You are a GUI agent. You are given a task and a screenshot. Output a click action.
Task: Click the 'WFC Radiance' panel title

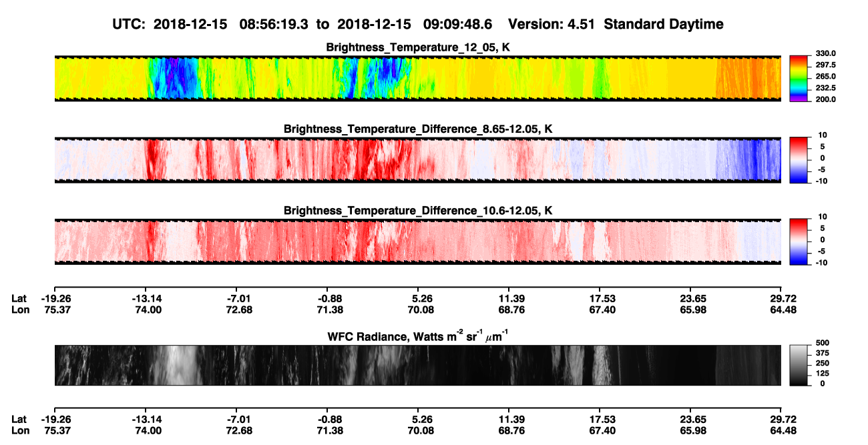tap(418, 336)
